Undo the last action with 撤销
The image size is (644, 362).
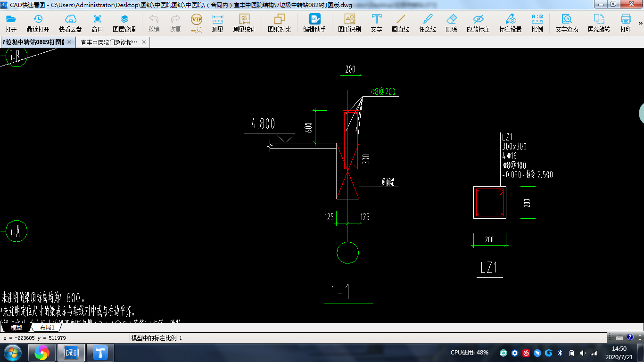(x=154, y=23)
